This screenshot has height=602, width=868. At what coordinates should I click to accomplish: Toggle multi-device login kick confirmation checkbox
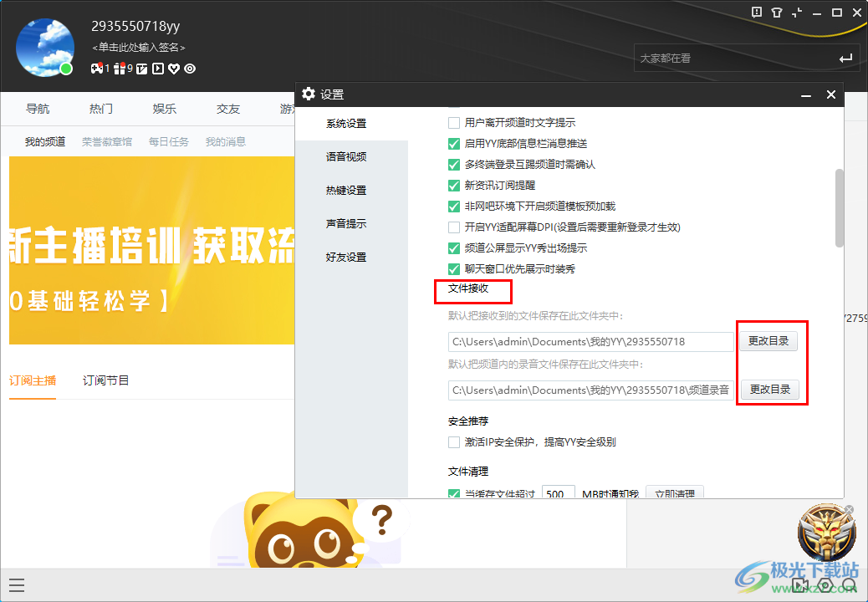(454, 165)
